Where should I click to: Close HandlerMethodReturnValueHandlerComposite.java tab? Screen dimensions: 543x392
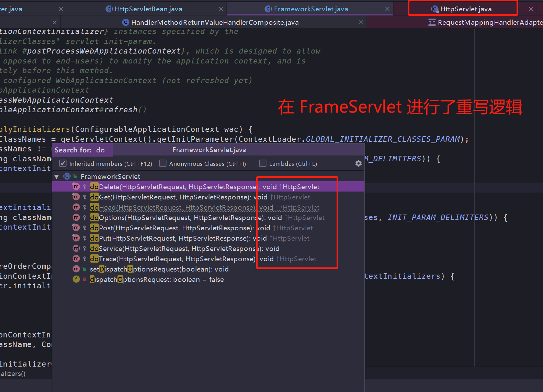tap(361, 22)
